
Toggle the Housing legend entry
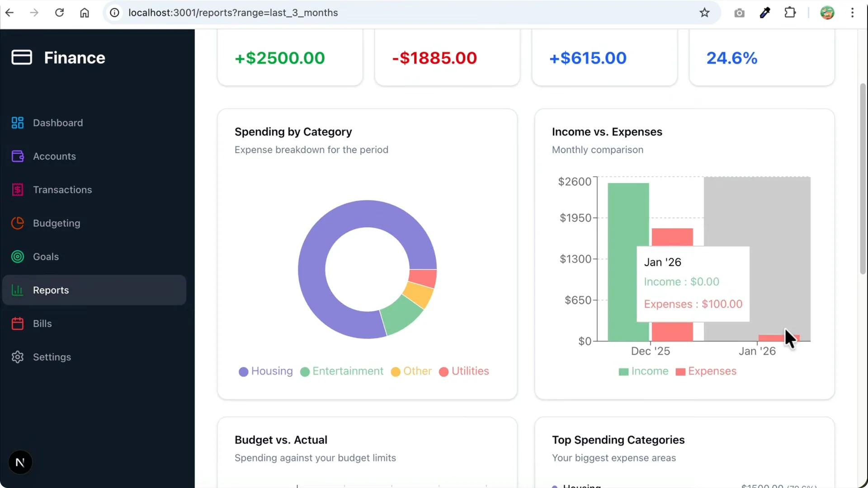pyautogui.click(x=266, y=371)
